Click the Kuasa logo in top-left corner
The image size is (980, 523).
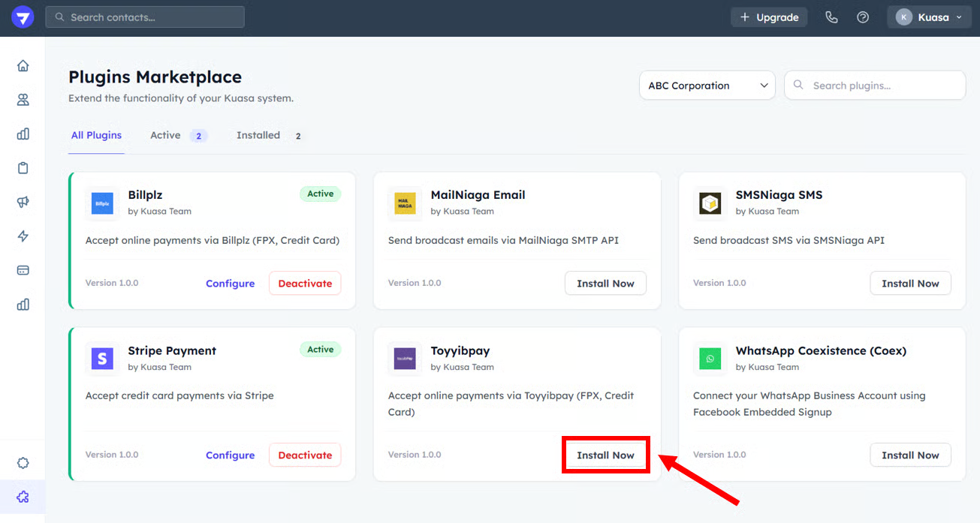click(x=23, y=17)
